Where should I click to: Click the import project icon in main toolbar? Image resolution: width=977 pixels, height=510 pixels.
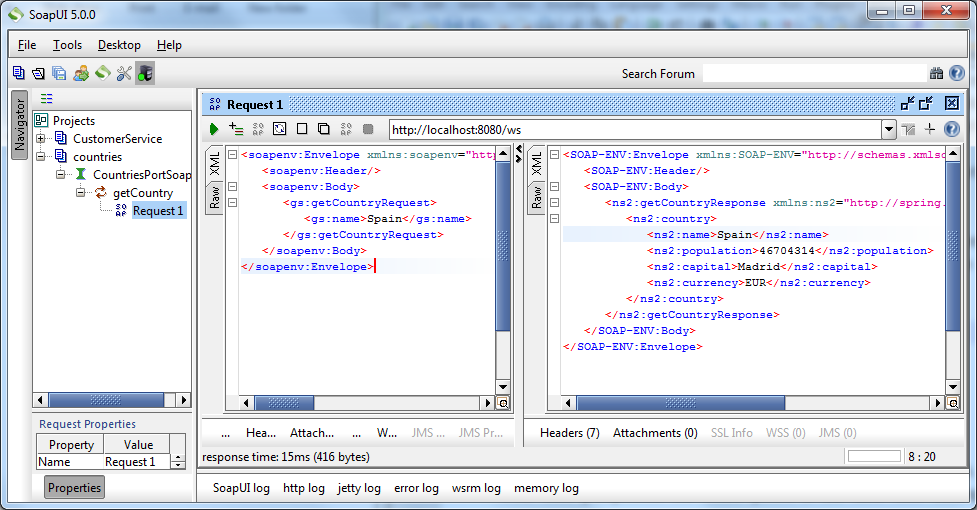click(39, 73)
